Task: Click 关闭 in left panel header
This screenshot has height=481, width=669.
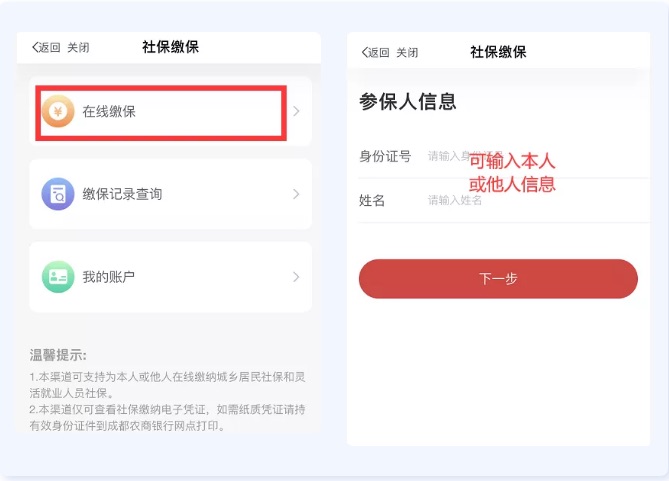Action: tap(79, 47)
